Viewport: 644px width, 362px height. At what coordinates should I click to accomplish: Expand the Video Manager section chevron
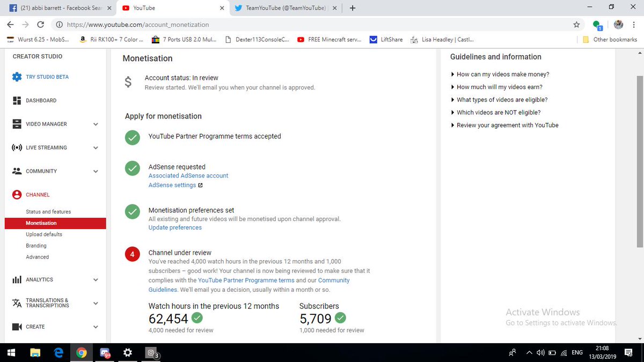[96, 124]
